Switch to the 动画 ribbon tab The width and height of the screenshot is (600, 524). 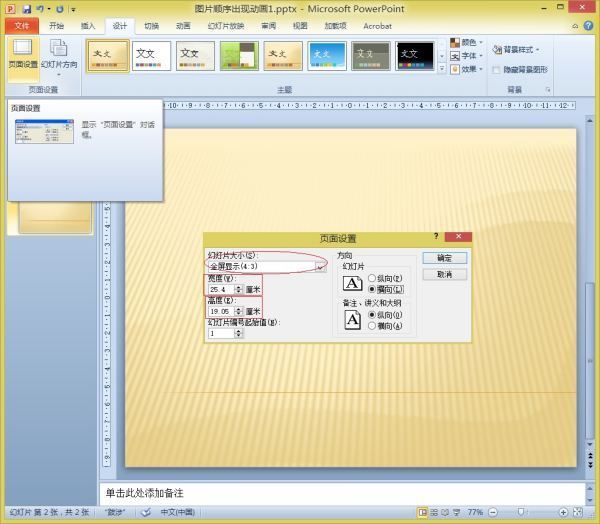coord(183,25)
